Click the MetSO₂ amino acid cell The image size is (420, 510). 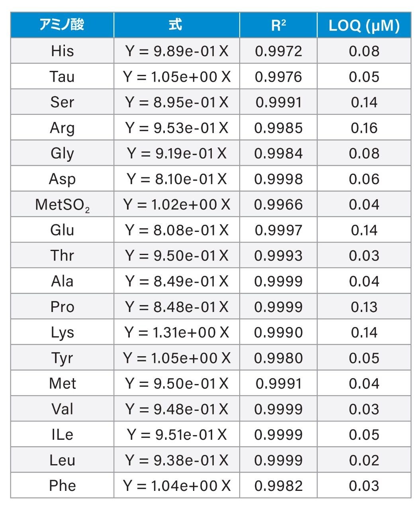[62, 204]
